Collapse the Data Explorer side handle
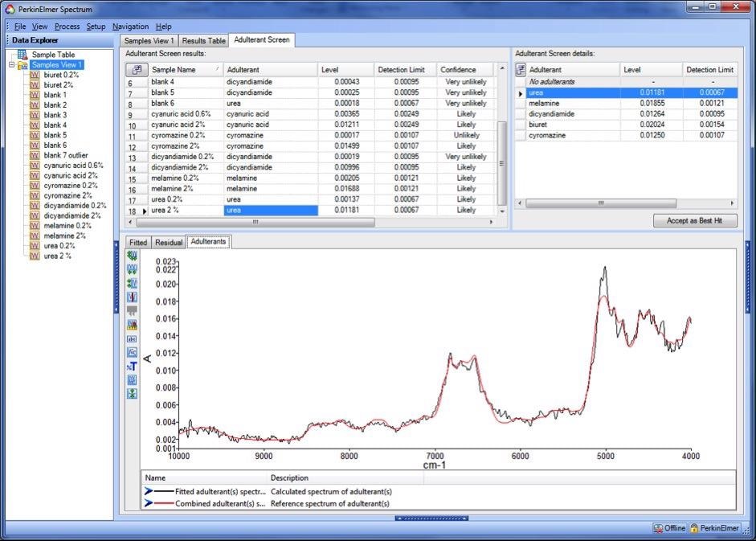Screen dimensions: 756x541 [x=116, y=277]
